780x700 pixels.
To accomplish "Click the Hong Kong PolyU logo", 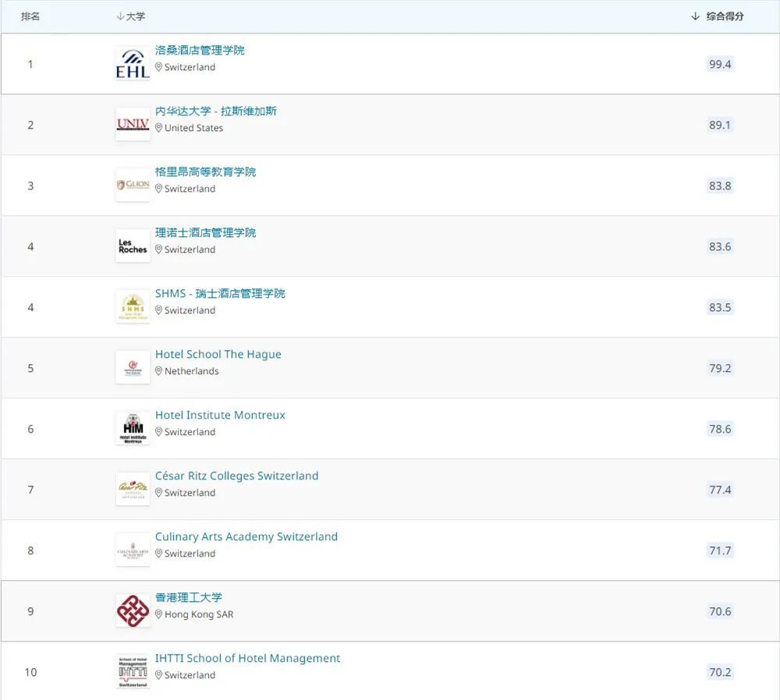I will click(133, 611).
